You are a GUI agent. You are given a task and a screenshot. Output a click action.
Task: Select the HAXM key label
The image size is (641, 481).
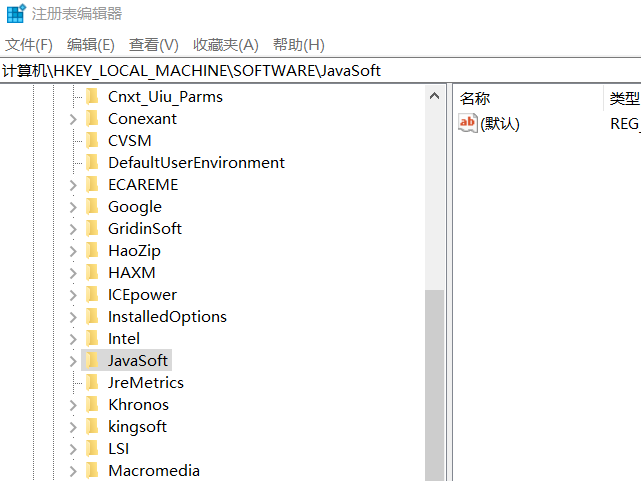click(132, 273)
